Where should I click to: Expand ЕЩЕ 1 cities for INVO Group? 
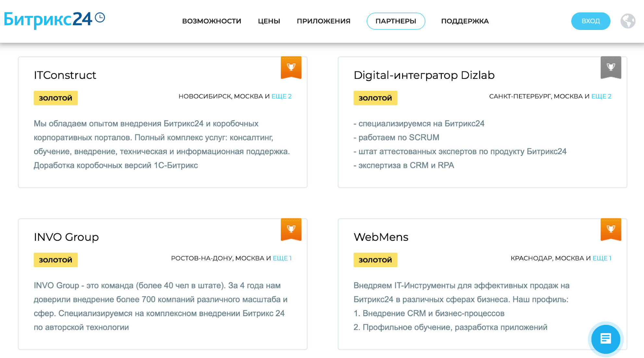coord(282,258)
